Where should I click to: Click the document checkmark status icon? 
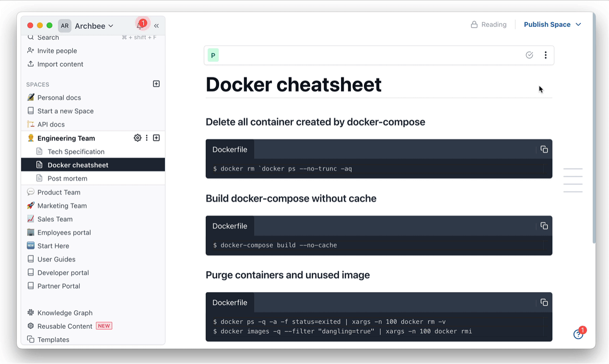[529, 55]
